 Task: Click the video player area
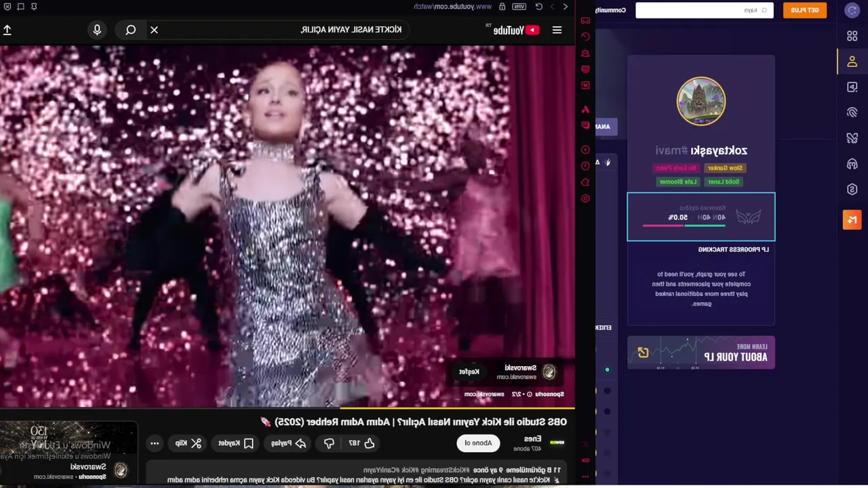coord(288,226)
